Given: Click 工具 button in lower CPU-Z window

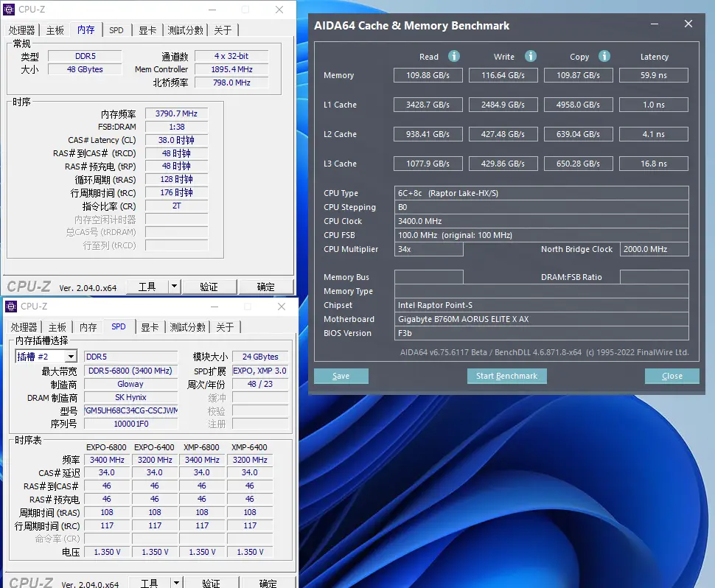Looking at the screenshot, I should click(x=149, y=583).
